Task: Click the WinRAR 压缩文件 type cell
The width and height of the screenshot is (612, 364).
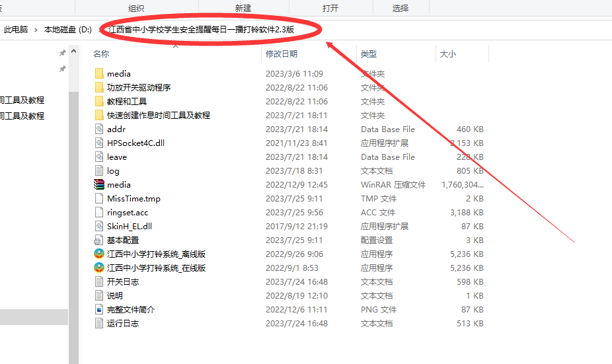Action: pyautogui.click(x=393, y=184)
